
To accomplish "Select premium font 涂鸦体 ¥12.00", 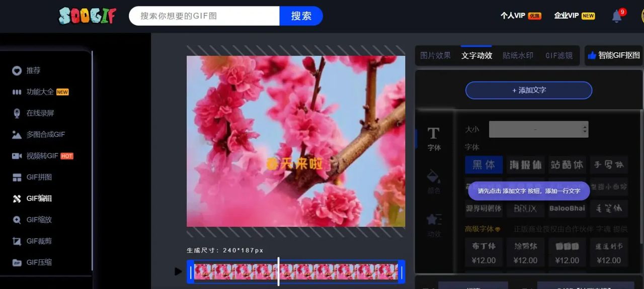I will point(525,253).
